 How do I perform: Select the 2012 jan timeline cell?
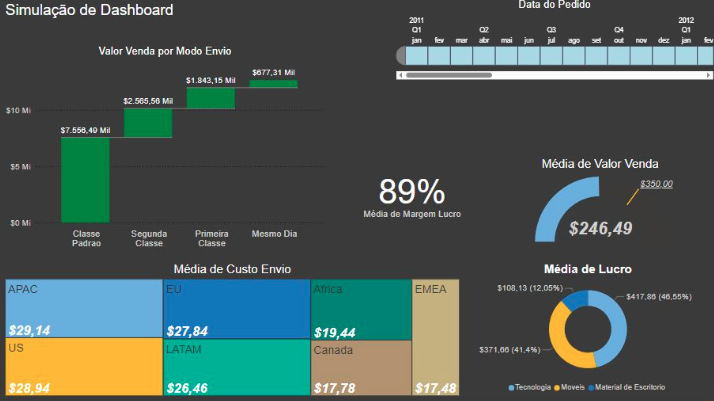(x=686, y=56)
